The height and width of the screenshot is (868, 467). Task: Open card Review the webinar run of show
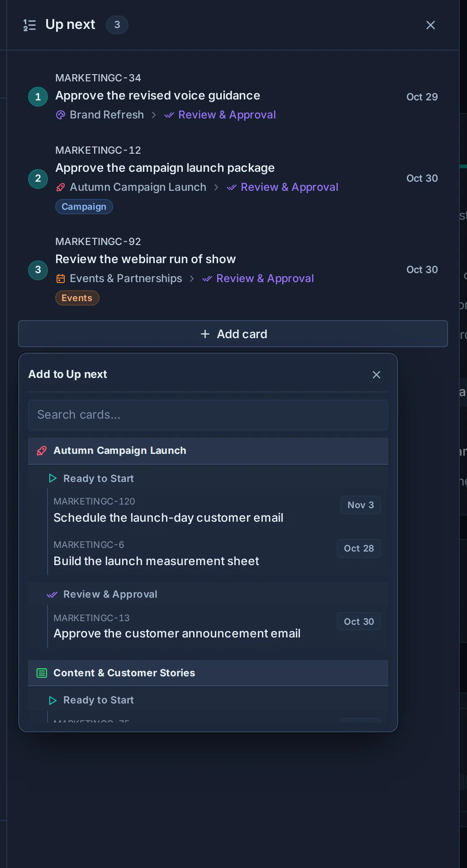click(145, 259)
